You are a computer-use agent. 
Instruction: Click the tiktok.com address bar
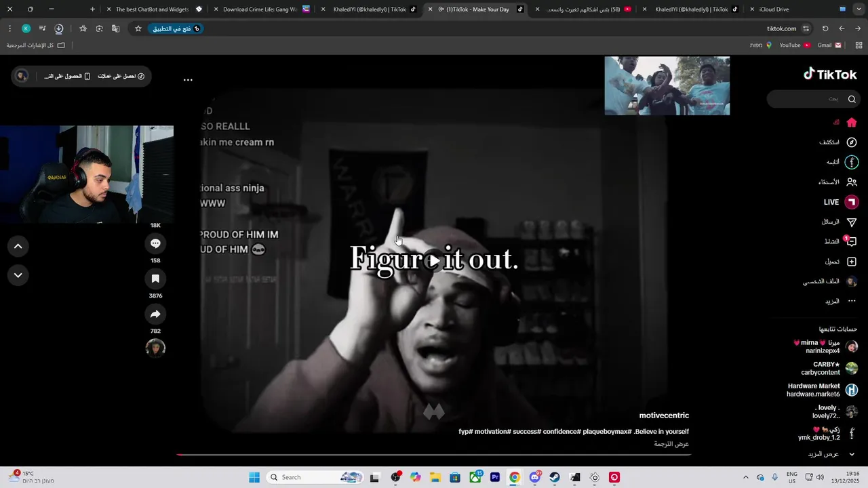tap(781, 28)
